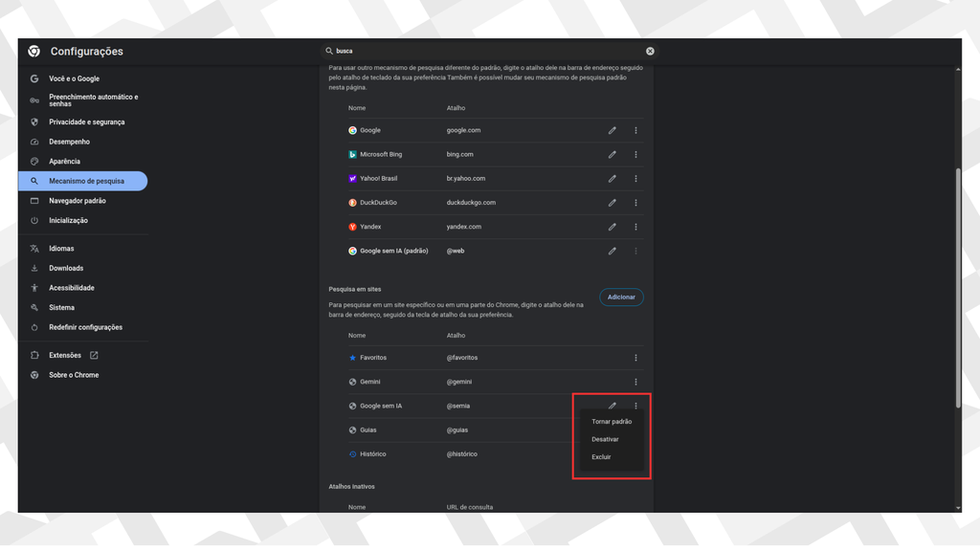
Task: Open more actions for Favoritos shortcut
Action: point(635,358)
